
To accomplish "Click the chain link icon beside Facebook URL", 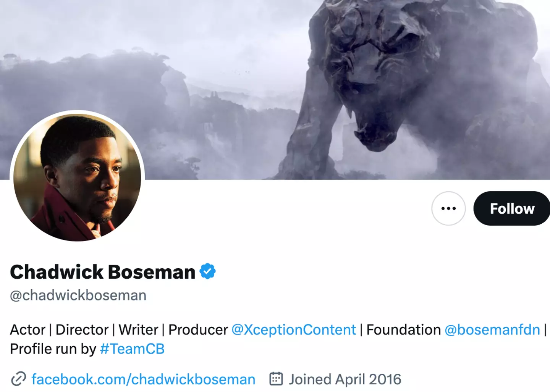I will point(18,379).
